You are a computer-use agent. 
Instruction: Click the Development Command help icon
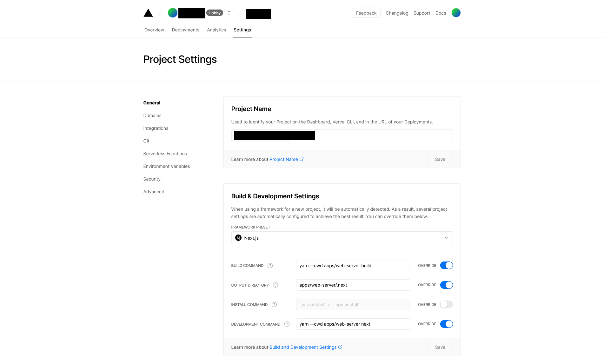click(287, 324)
